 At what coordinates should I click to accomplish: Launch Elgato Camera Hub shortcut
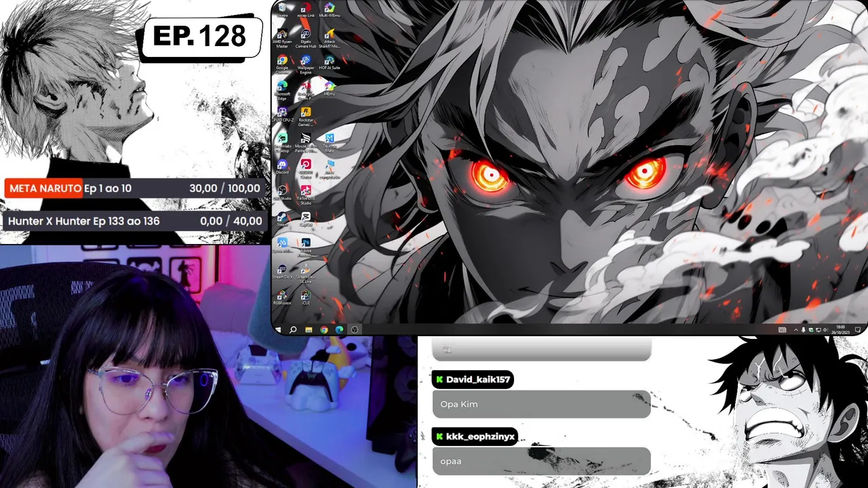pyautogui.click(x=306, y=38)
